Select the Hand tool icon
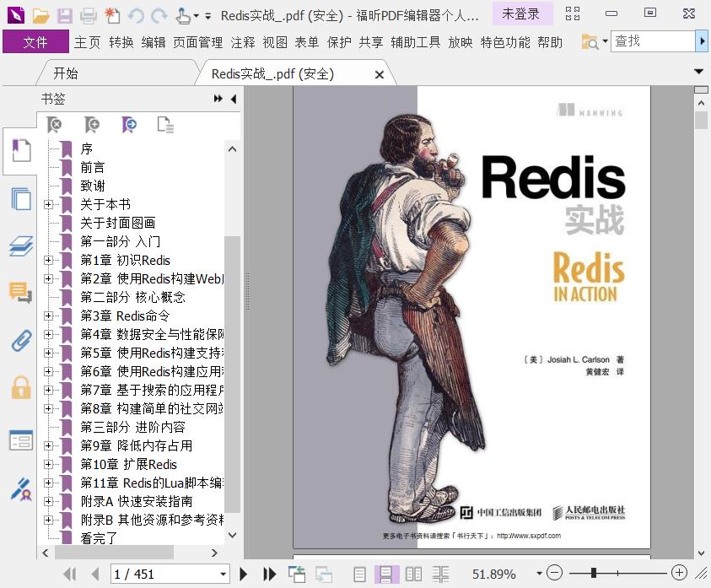Image resolution: width=711 pixels, height=588 pixels. click(183, 16)
